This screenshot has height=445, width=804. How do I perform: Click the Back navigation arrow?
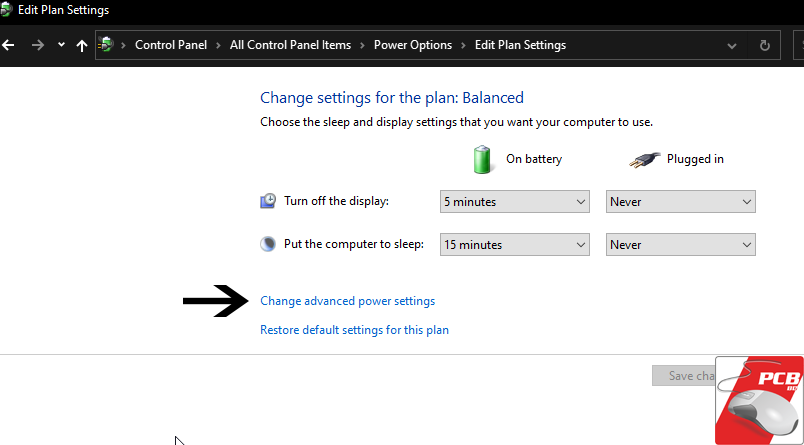10,45
